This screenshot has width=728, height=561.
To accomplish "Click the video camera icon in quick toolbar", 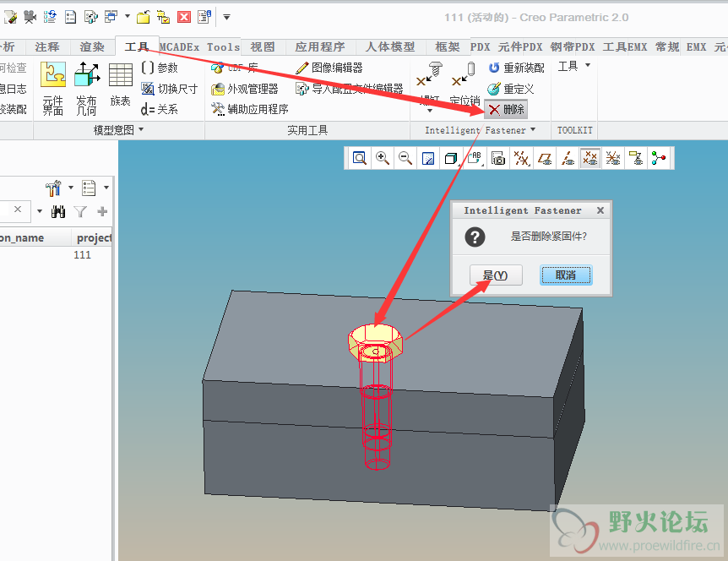I will tap(30, 17).
